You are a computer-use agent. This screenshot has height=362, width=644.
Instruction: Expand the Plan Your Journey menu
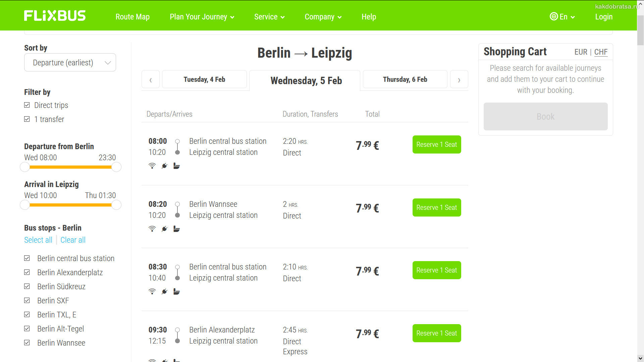pos(202,17)
